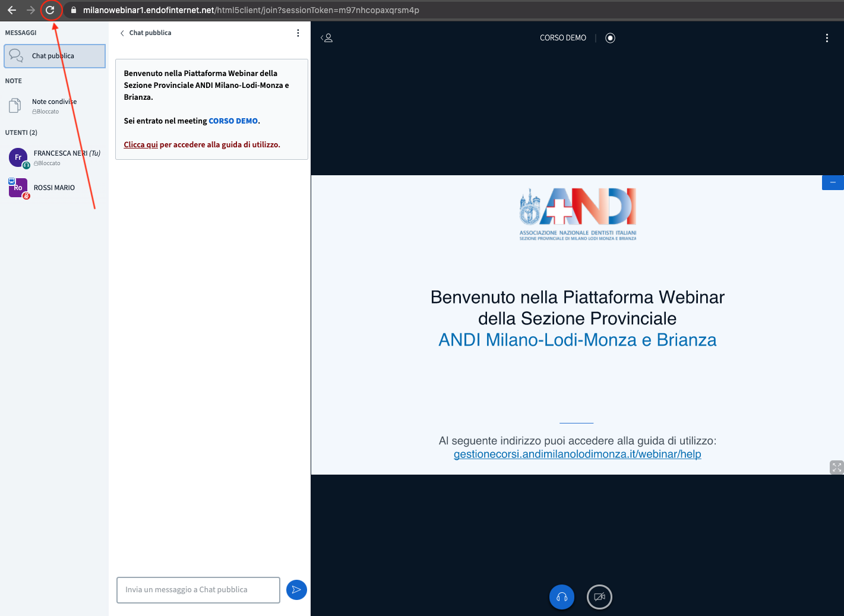Open the CORSO DEMO link in the chat message
Viewport: 844px width, 616px height.
(x=233, y=121)
